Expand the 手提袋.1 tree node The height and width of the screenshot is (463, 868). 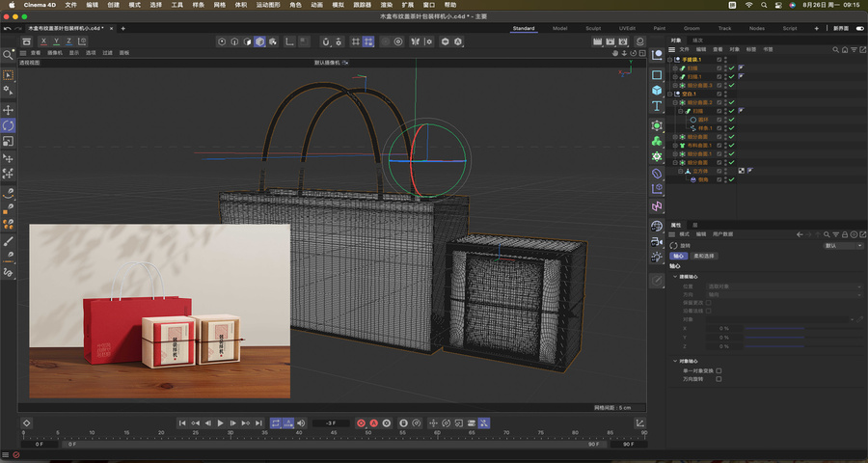670,59
